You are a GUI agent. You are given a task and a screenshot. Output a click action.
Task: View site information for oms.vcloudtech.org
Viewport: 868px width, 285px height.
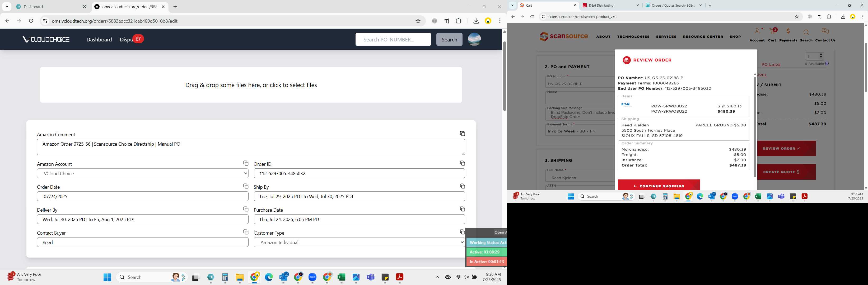point(45,21)
